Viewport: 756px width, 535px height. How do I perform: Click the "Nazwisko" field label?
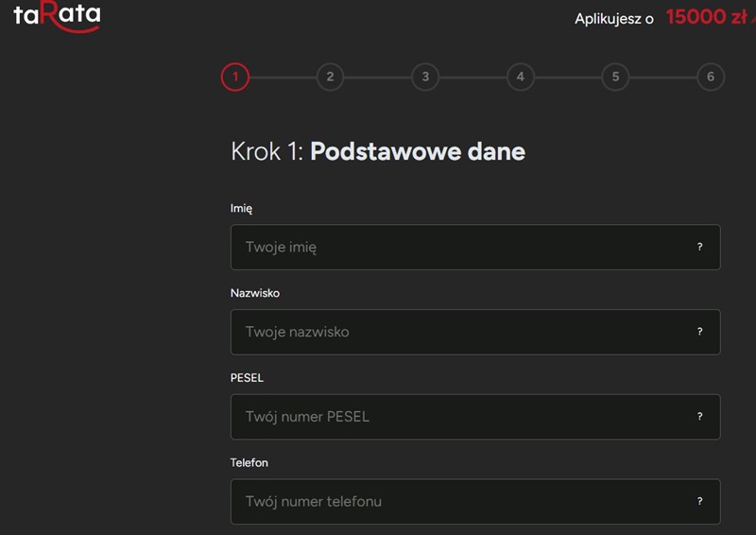(x=255, y=293)
